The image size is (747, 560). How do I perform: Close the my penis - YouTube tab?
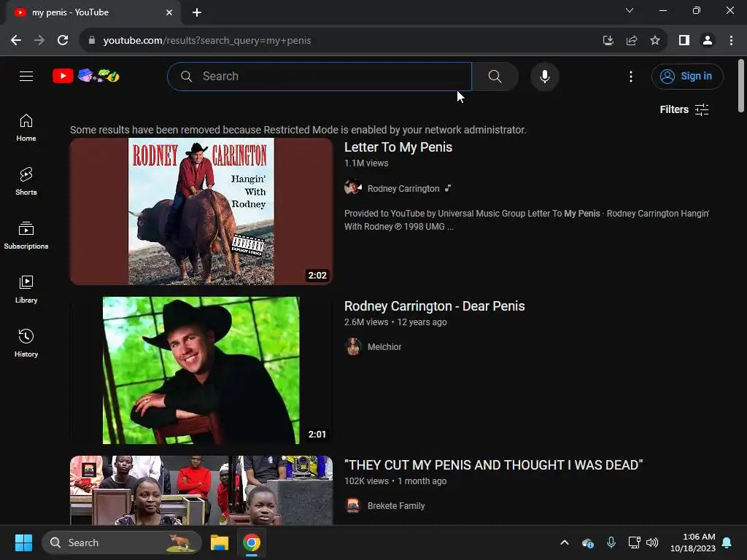169,12
